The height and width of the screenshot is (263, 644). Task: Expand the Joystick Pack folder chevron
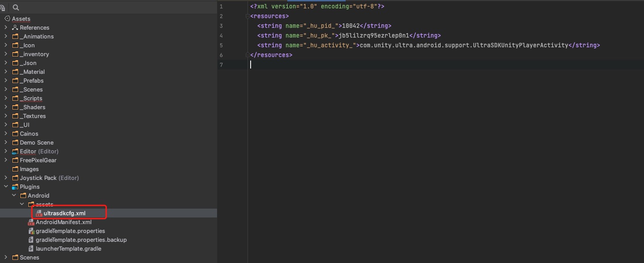tap(6, 178)
